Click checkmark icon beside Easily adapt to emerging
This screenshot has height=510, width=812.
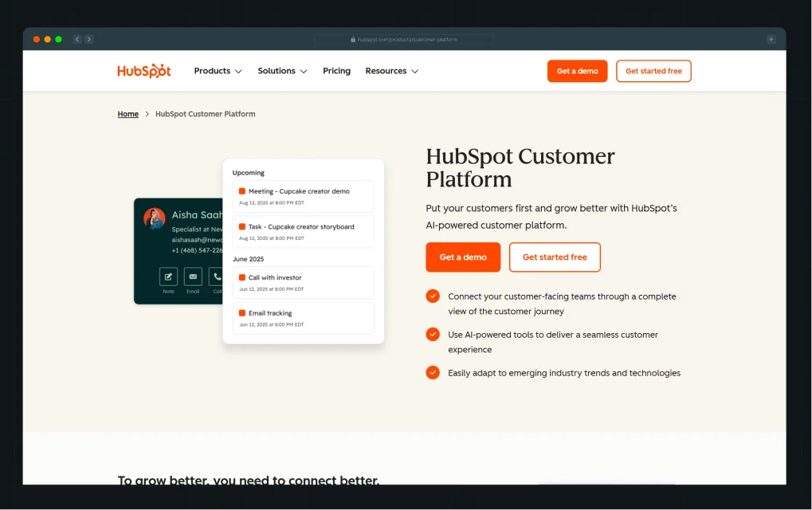[x=433, y=373]
